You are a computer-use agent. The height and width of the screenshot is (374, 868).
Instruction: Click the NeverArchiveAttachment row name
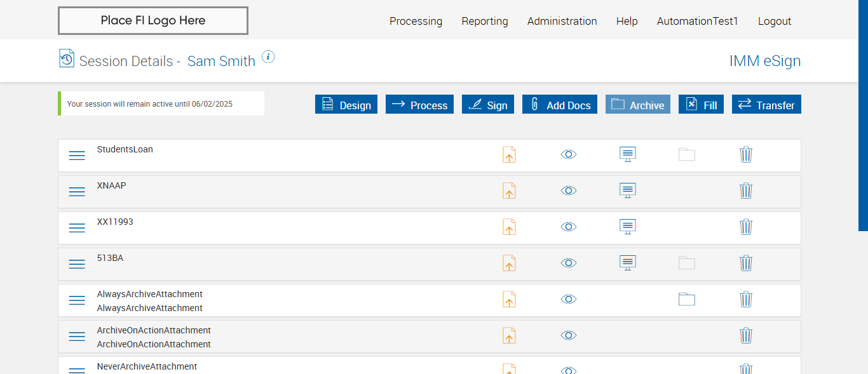pyautogui.click(x=147, y=366)
